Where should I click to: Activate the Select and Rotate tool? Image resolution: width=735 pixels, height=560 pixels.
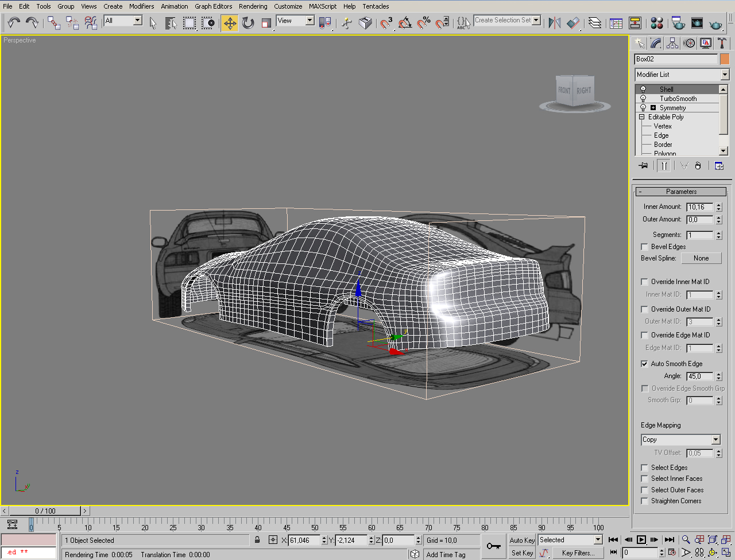tap(248, 23)
